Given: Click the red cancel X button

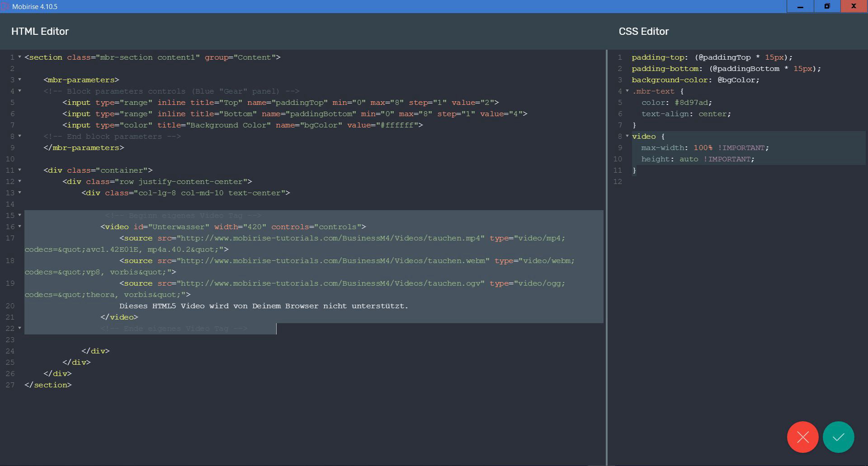Looking at the screenshot, I should click(x=802, y=437).
